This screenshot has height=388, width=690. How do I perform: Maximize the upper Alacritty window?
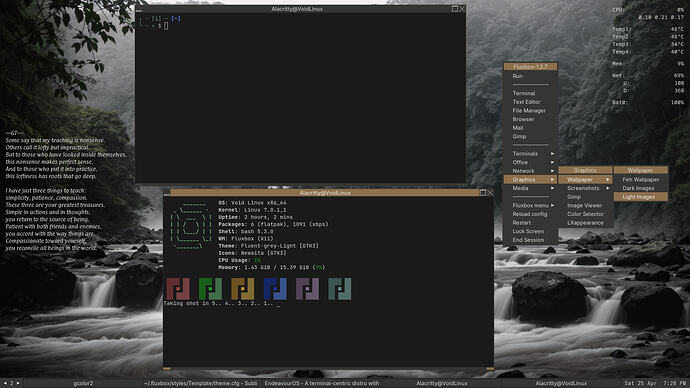coord(455,9)
